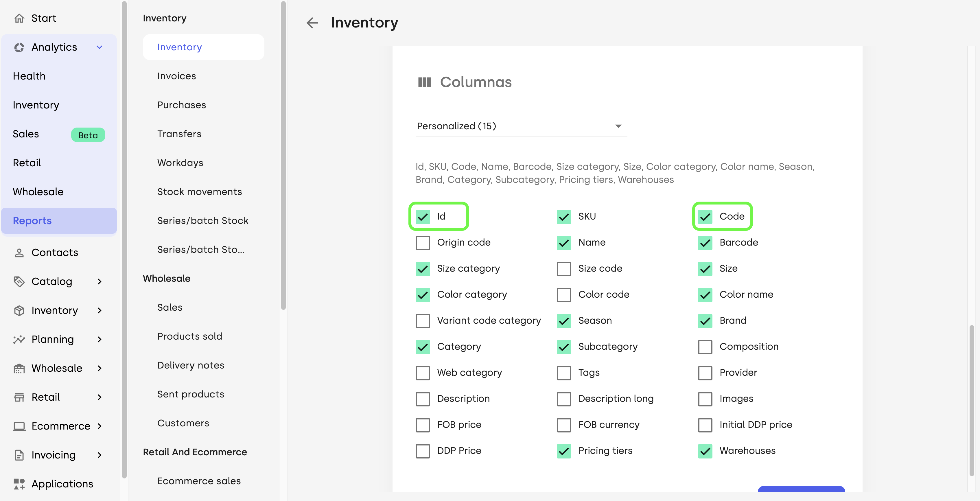Expand the Wholesale menu chevron
Viewport: 980px width, 501px height.
click(x=99, y=368)
